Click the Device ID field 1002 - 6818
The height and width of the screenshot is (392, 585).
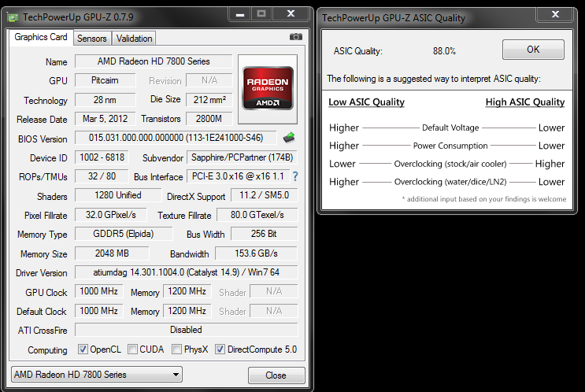pos(102,157)
